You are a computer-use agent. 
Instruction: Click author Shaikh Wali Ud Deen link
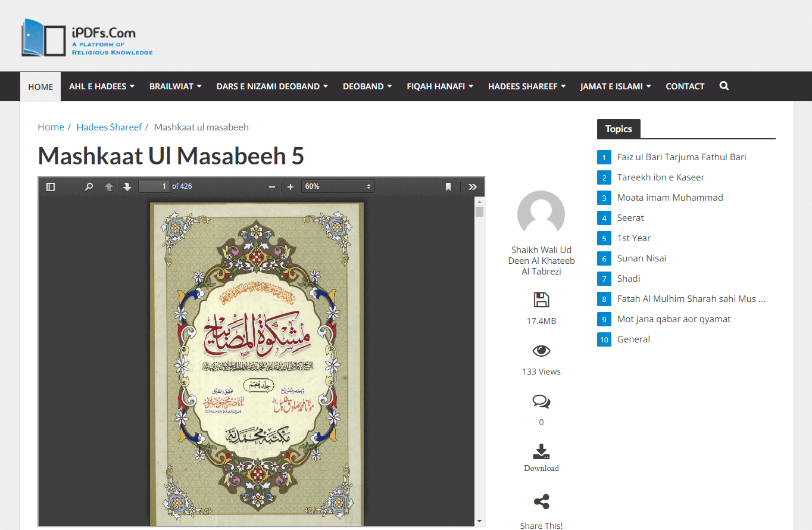tap(542, 261)
